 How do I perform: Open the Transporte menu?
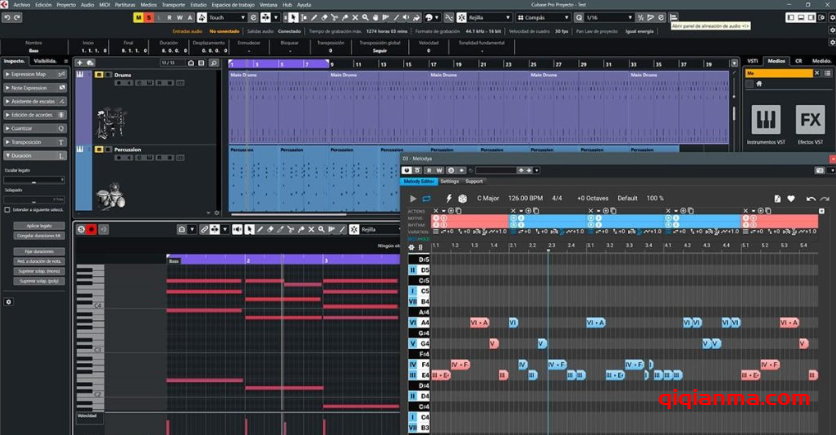coord(173,5)
